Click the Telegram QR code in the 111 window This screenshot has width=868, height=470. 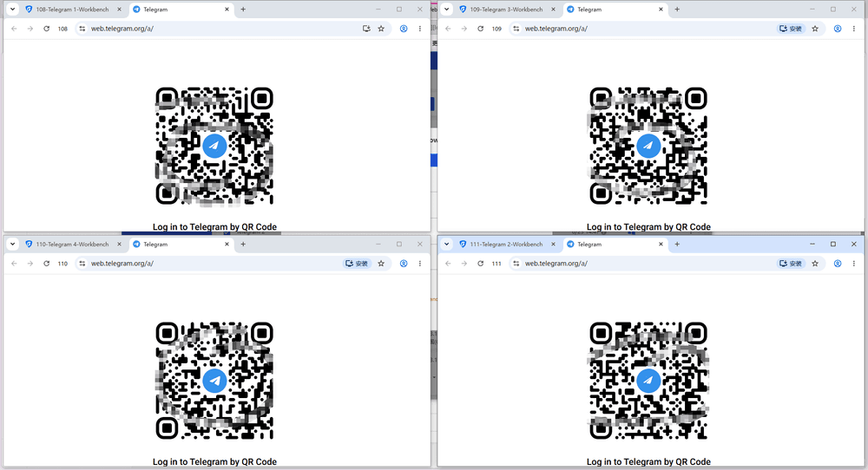[648, 381]
